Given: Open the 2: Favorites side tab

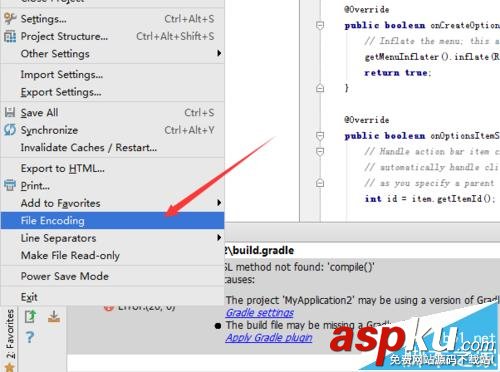Looking at the screenshot, I should [x=10, y=333].
